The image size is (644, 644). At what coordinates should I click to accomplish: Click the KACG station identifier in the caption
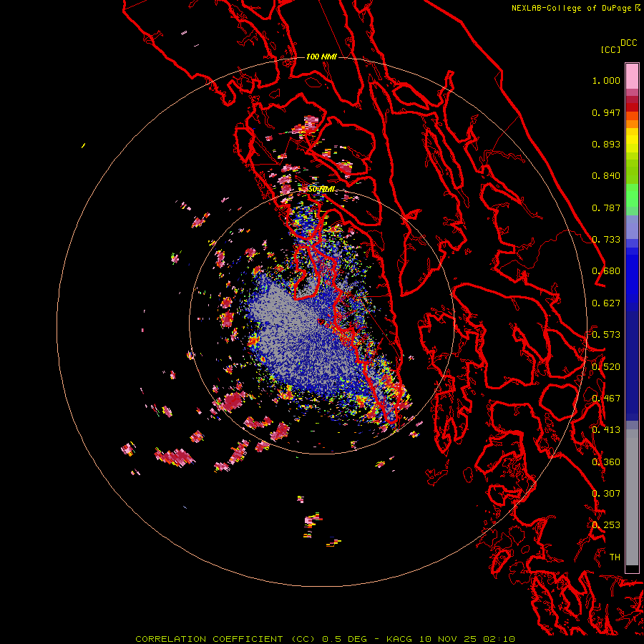pos(399,639)
